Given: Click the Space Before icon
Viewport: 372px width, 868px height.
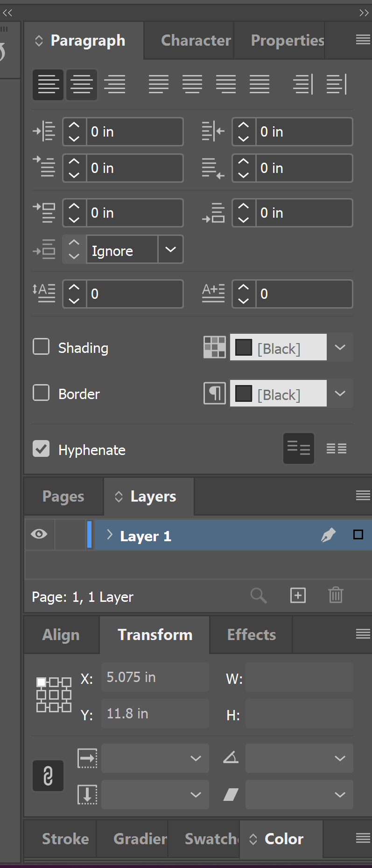Looking at the screenshot, I should pyautogui.click(x=44, y=213).
